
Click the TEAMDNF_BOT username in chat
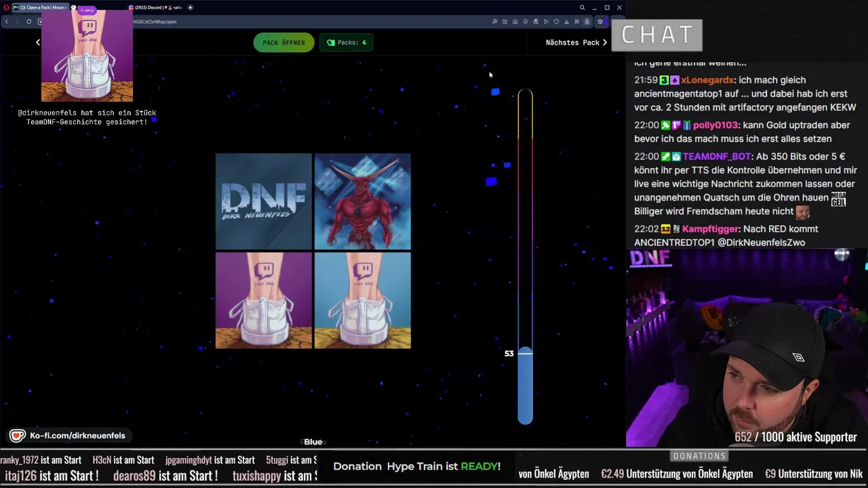(x=717, y=157)
